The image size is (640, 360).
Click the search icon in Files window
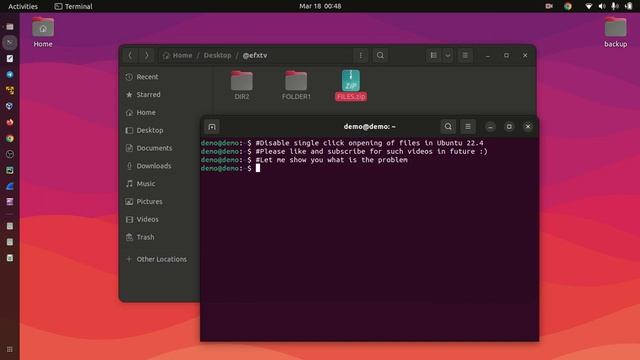click(380, 55)
